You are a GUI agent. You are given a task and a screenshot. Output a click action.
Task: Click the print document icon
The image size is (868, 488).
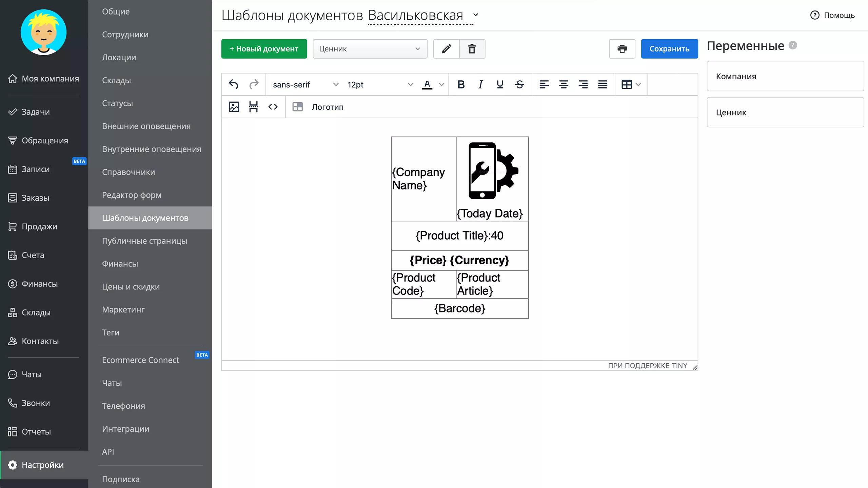(x=622, y=49)
